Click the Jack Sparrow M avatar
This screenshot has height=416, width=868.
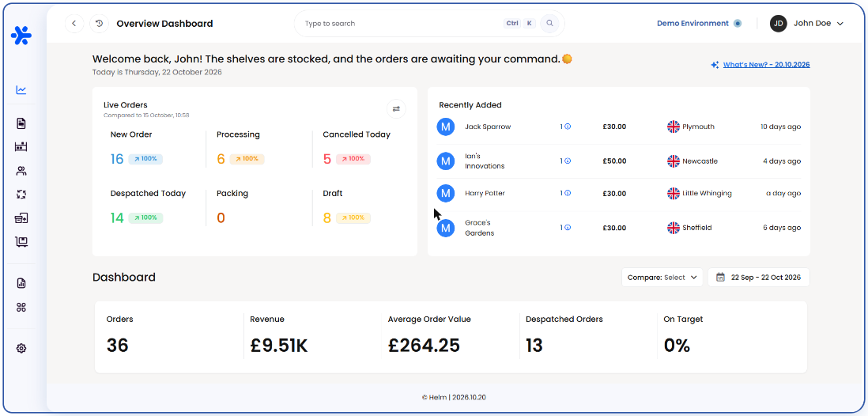[x=446, y=127]
